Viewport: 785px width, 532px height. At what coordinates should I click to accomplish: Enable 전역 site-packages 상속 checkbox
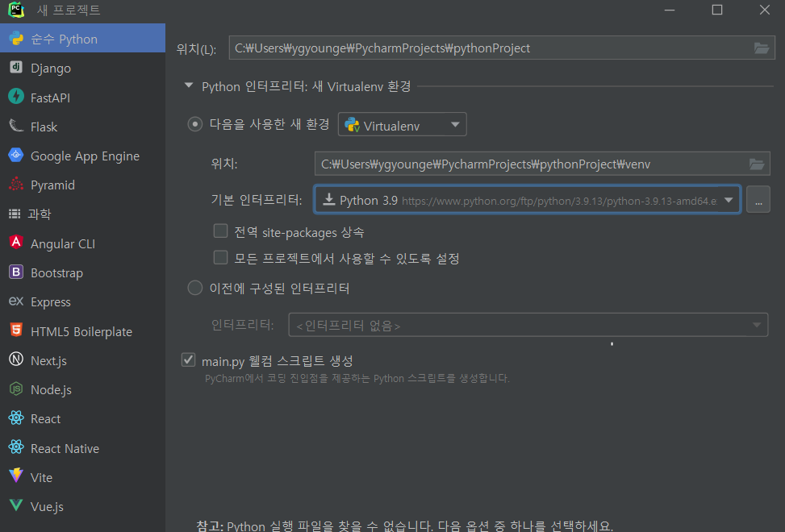coord(220,231)
